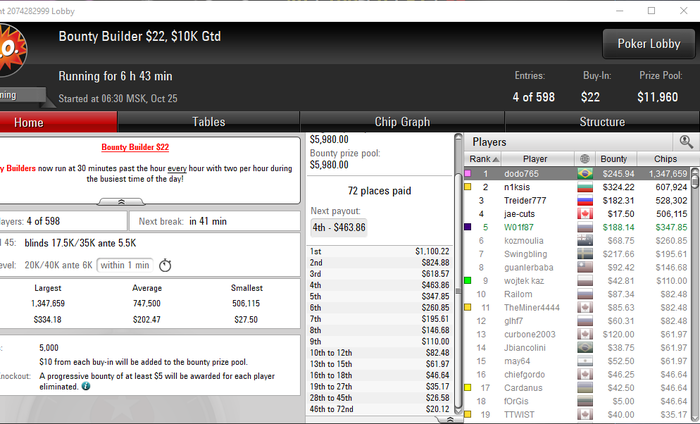Viewport: 700px width, 424px height.
Task: Click the PokerStars KO logo badge
Action: tap(12, 50)
